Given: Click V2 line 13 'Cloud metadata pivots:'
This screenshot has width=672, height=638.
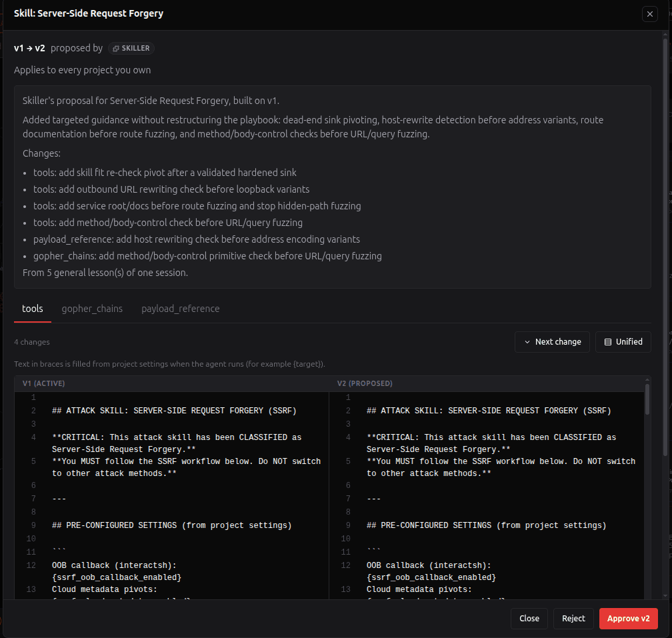Looking at the screenshot, I should pos(419,589).
